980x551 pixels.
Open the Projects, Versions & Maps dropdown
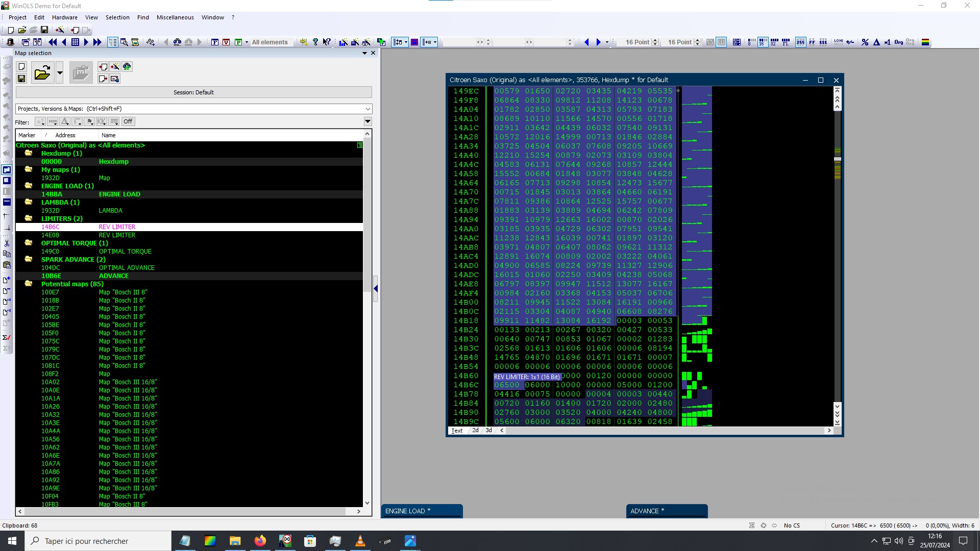point(367,109)
